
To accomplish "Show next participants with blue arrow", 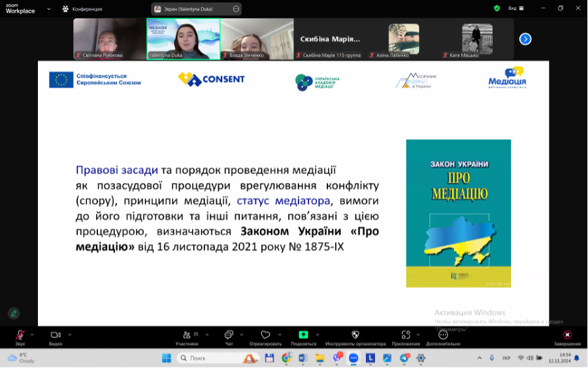I will 525,39.
